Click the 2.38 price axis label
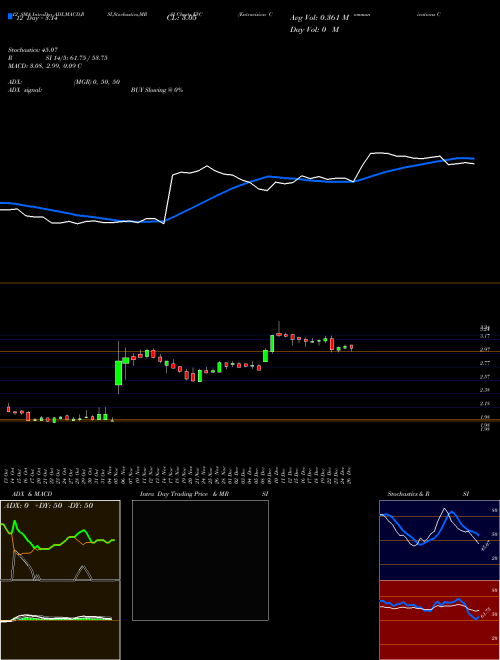 tap(484, 390)
